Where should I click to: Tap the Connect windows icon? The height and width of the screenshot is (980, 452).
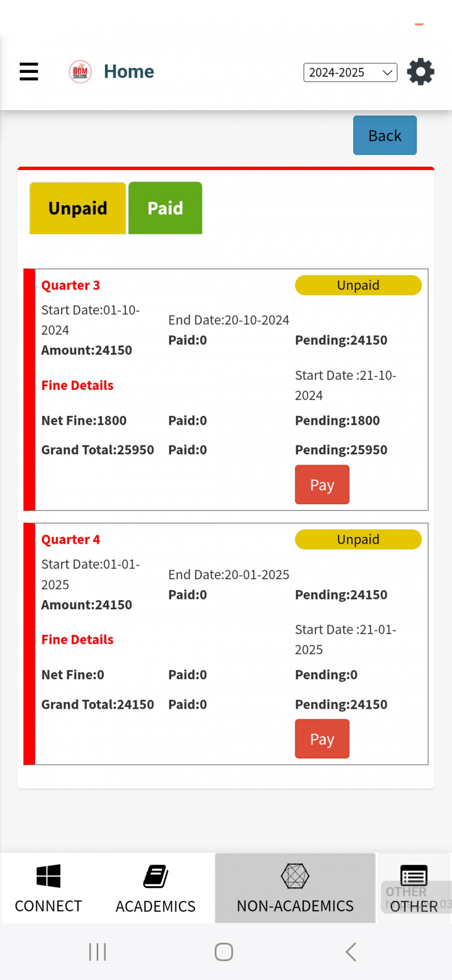(x=48, y=876)
